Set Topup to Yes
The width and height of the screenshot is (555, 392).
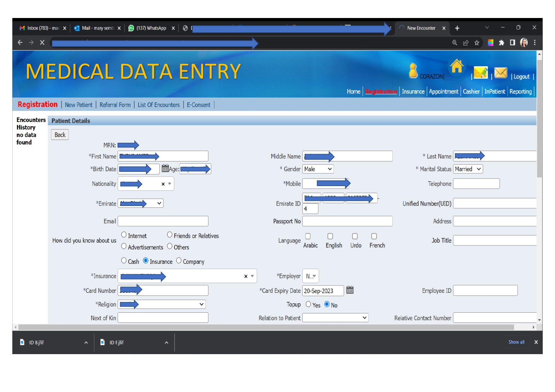coord(308,304)
